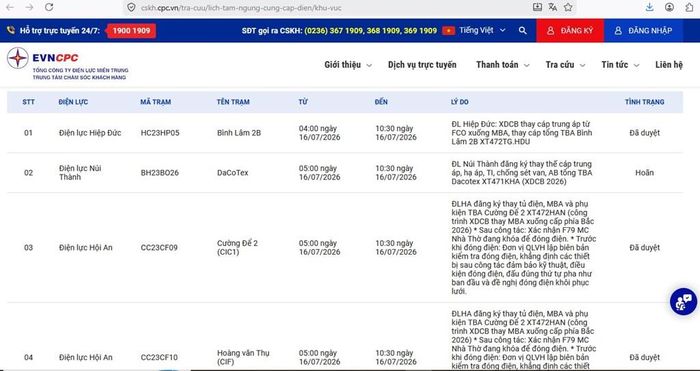Open the Giới thiệu menu
This screenshot has height=371, width=700.
(x=342, y=65)
